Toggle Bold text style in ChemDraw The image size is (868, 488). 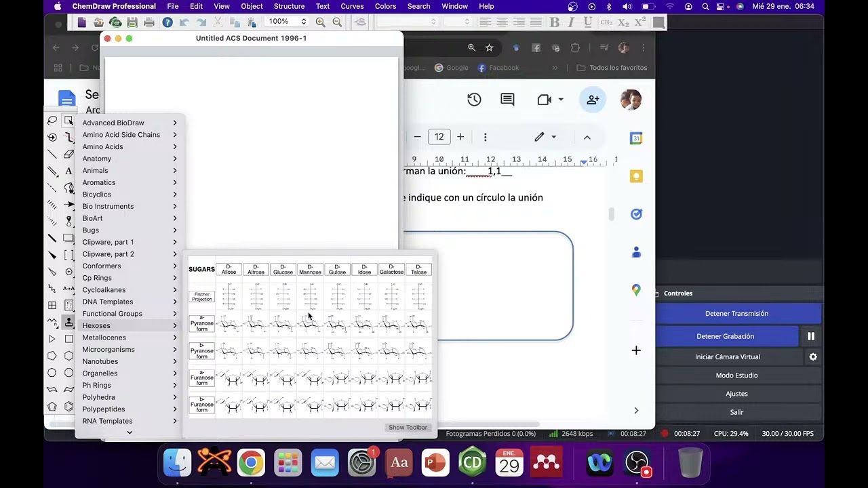pyautogui.click(x=555, y=22)
